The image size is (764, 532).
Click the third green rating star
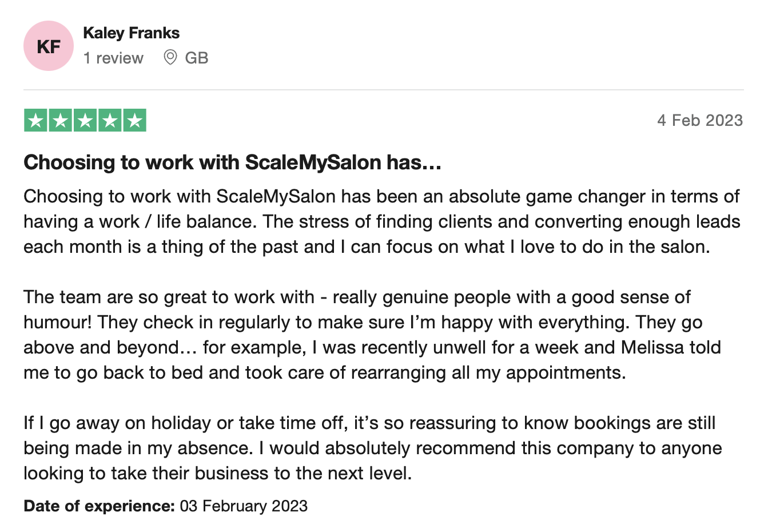(x=85, y=120)
